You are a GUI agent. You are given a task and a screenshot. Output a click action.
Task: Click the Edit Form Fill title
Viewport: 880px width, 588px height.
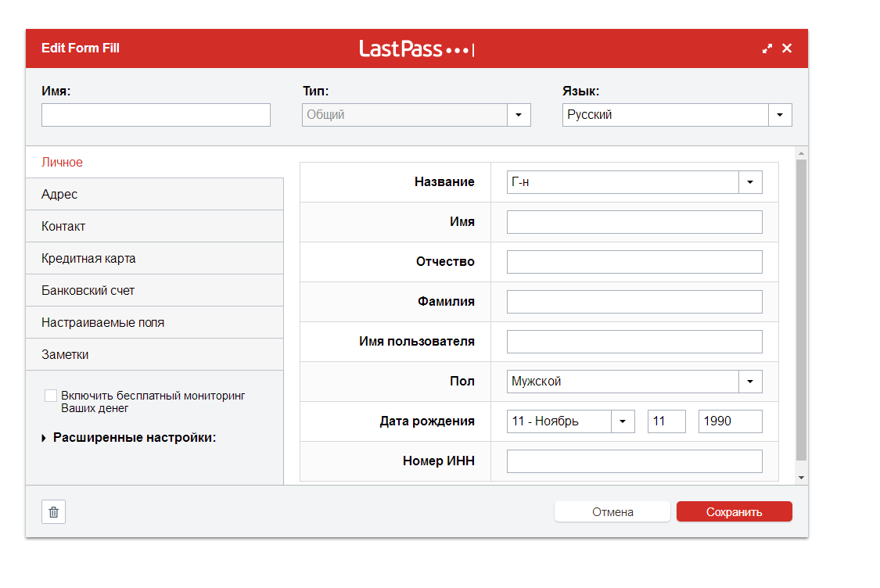pyautogui.click(x=81, y=48)
